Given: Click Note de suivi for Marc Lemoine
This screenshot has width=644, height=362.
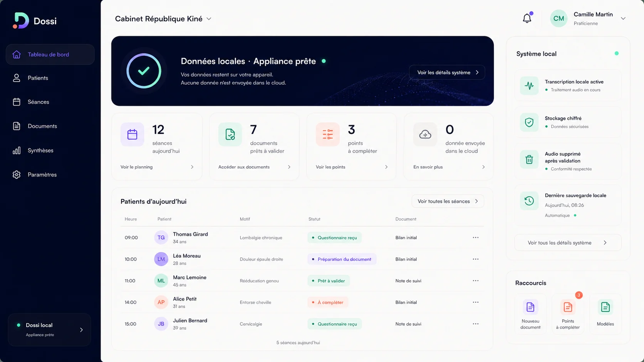Looking at the screenshot, I should pyautogui.click(x=408, y=281).
